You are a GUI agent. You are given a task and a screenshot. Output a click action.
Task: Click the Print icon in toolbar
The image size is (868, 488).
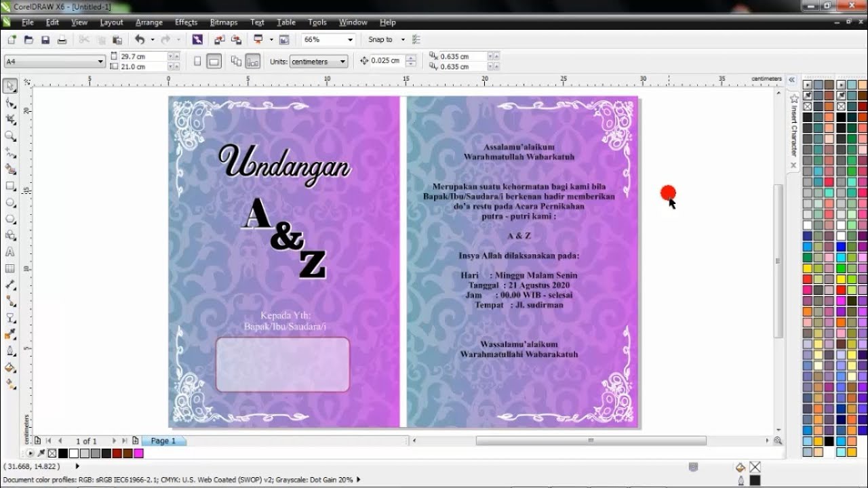tap(62, 40)
